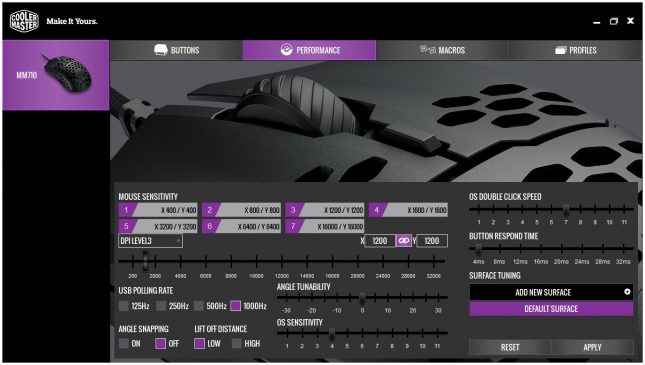Image resolution: width=645 pixels, height=365 pixels.
Task: Open the Macros tab
Action: coord(442,50)
